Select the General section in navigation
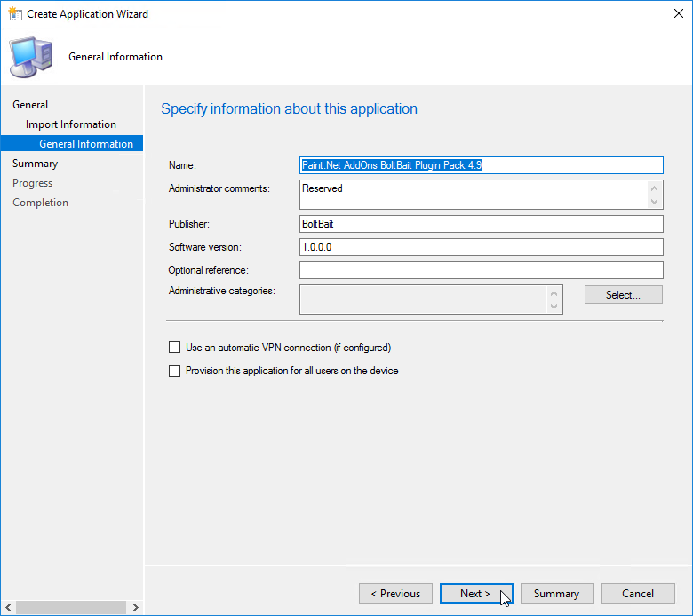Image resolution: width=693 pixels, height=616 pixels. point(30,105)
